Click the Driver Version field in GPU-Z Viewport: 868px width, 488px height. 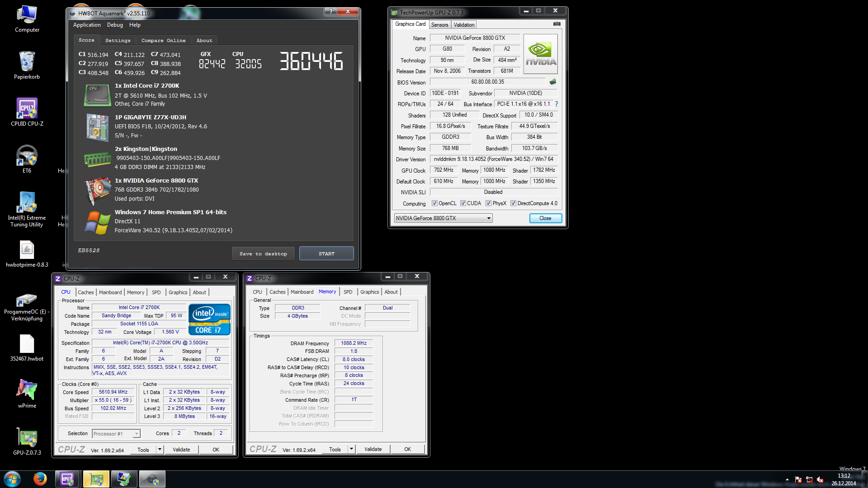coord(493,159)
